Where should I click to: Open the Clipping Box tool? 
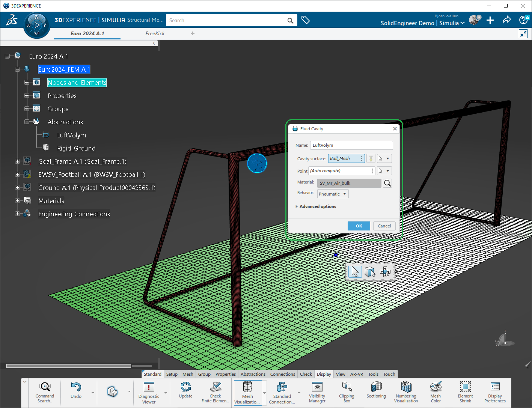[347, 391]
